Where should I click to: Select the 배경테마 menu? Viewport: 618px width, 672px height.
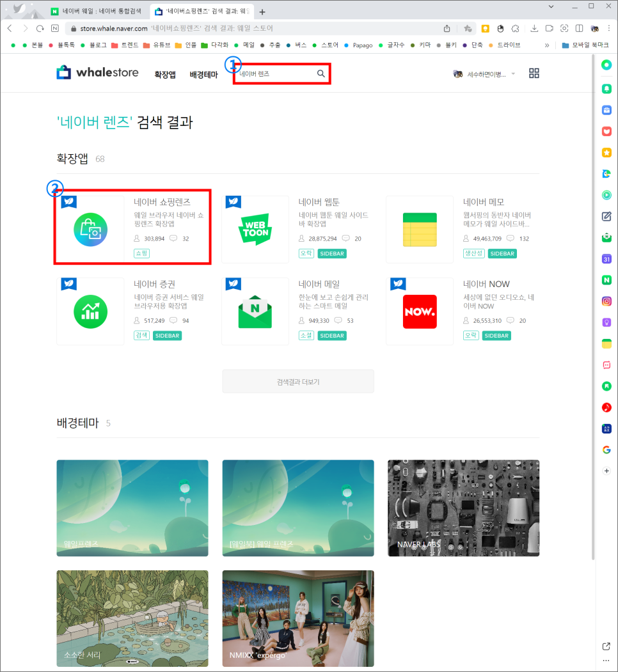click(x=203, y=75)
